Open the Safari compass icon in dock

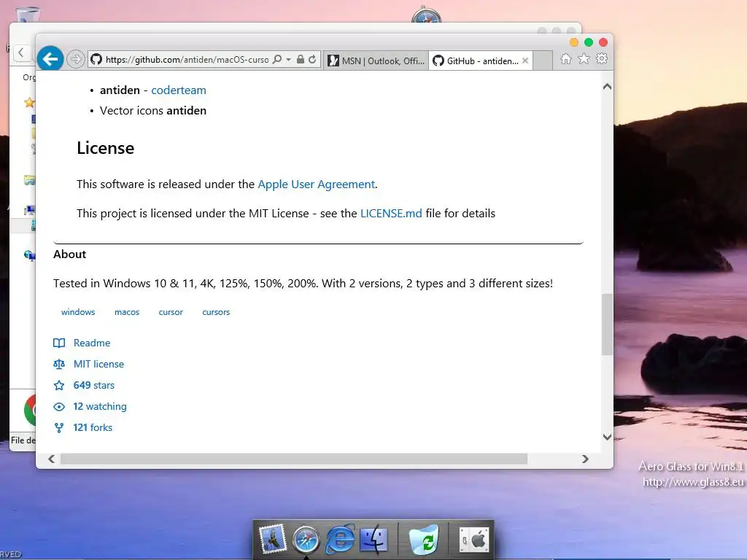pos(306,540)
